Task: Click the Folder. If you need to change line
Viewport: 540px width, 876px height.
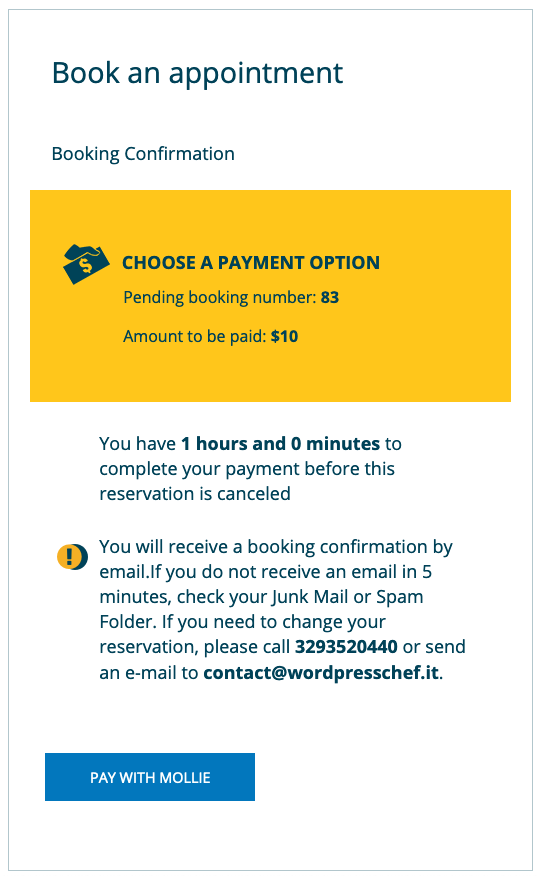Action: coord(242,622)
